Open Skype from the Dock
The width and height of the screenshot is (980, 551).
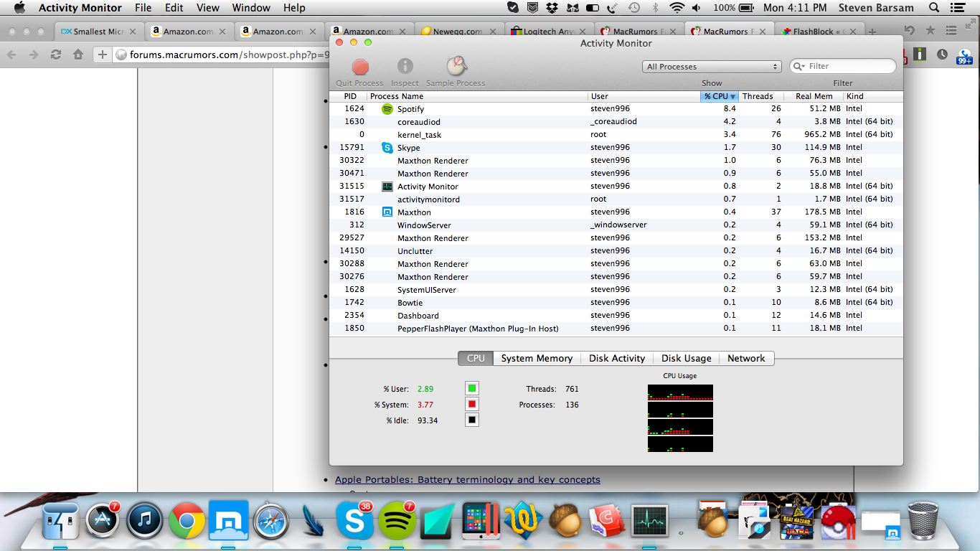click(x=355, y=520)
